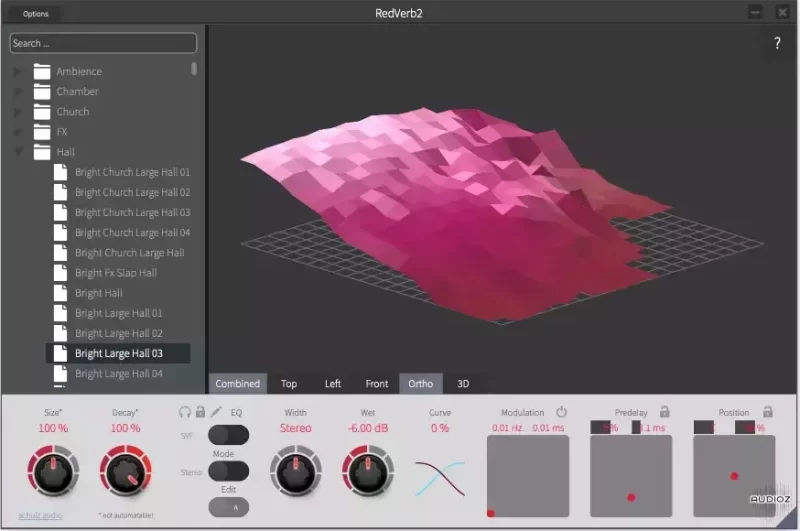Click the Width value Stereo
The width and height of the screenshot is (800, 531).
(x=296, y=428)
